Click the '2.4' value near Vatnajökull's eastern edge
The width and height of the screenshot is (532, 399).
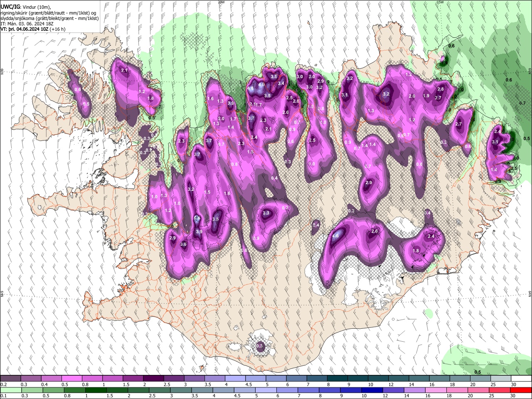pyautogui.click(x=431, y=236)
